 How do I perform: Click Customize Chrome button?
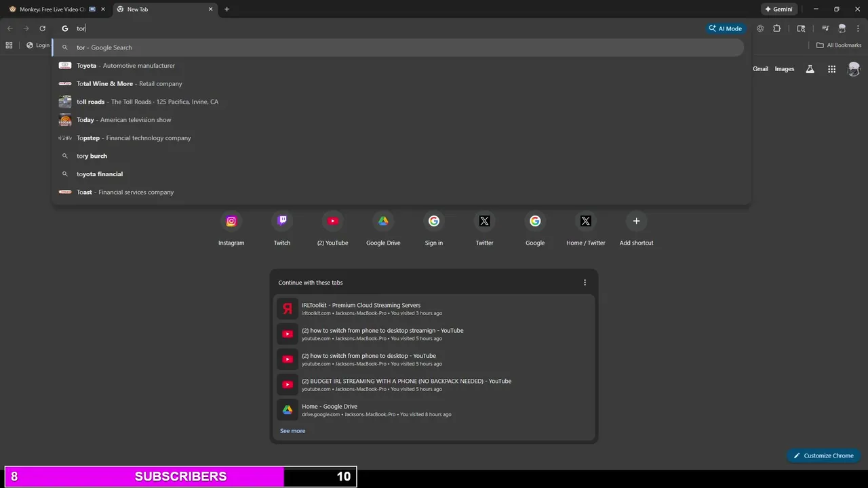click(823, 455)
